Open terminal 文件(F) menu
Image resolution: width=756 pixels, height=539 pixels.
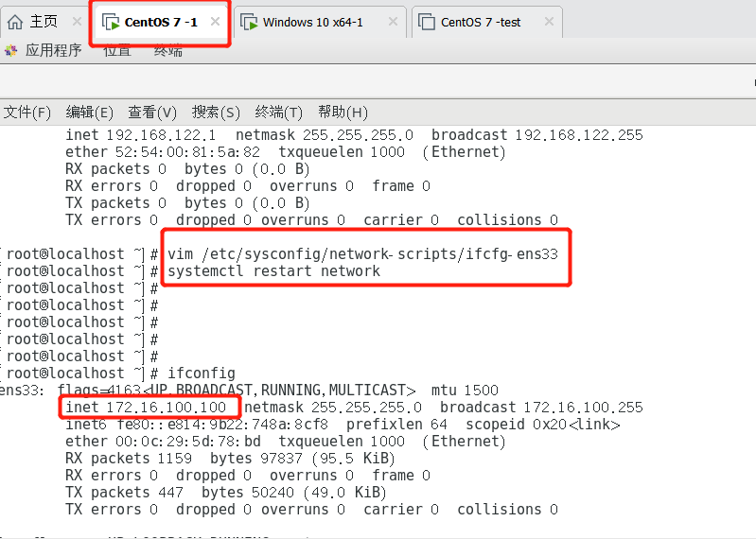coord(27,113)
